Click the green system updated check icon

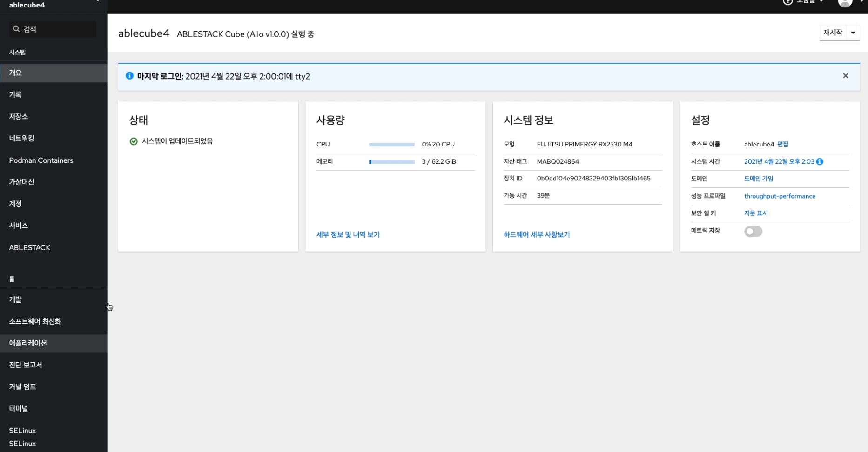tap(134, 141)
